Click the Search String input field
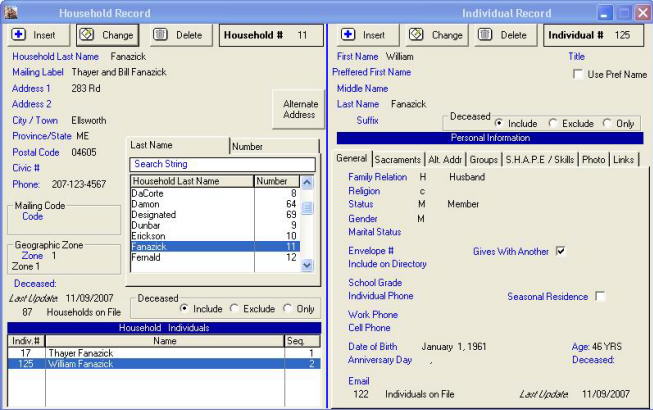Viewport: 653px width, 410px height. coord(222,164)
